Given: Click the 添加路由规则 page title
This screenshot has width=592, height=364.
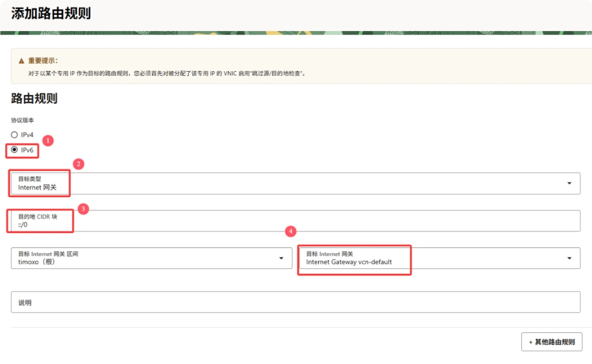Looking at the screenshot, I should click(x=51, y=14).
